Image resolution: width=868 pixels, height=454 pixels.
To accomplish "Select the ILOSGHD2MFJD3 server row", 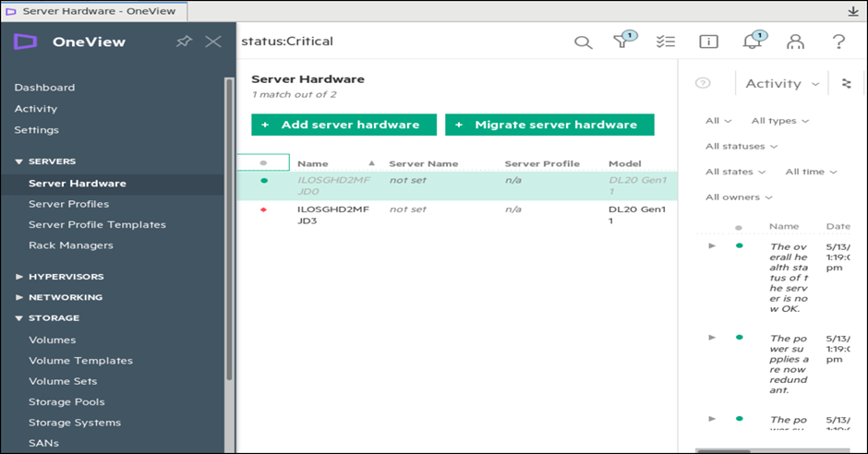I will (x=457, y=215).
